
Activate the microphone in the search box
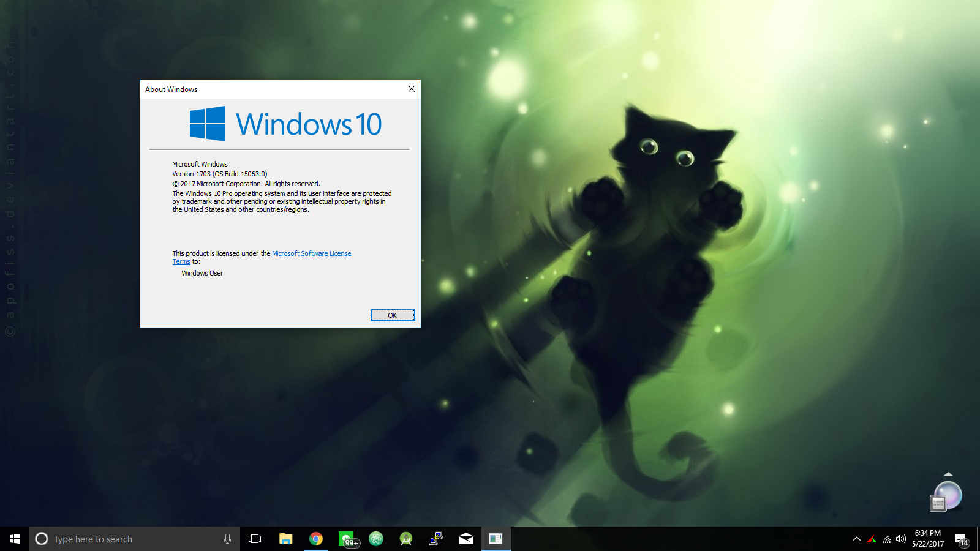pos(227,539)
